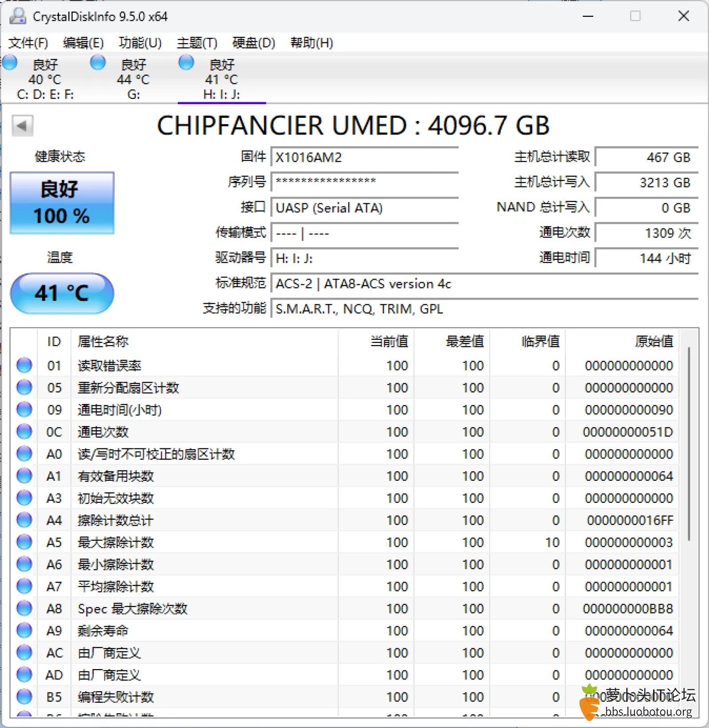This screenshot has width=709, height=728.
Task: Click the blue status orb for disk G:
Action: coord(98,62)
